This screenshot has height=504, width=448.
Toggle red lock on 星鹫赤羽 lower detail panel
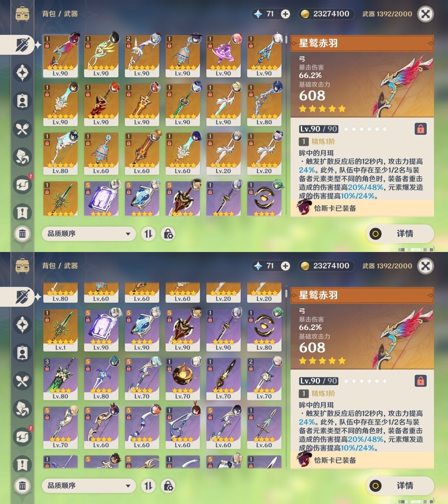coord(421,381)
